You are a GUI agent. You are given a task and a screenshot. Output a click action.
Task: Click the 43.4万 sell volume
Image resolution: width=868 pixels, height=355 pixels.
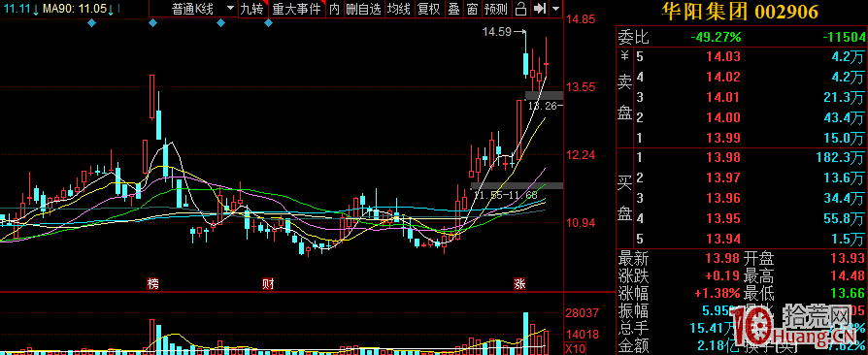(x=844, y=117)
